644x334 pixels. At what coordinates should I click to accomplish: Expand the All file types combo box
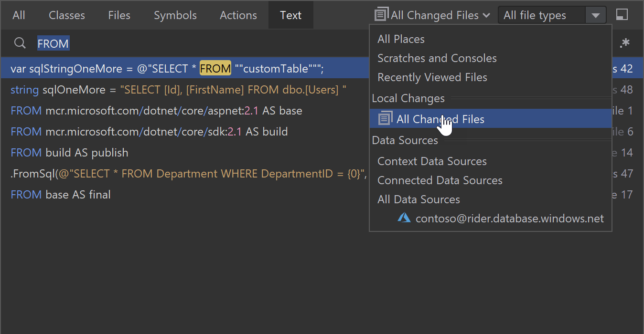[x=541, y=15]
